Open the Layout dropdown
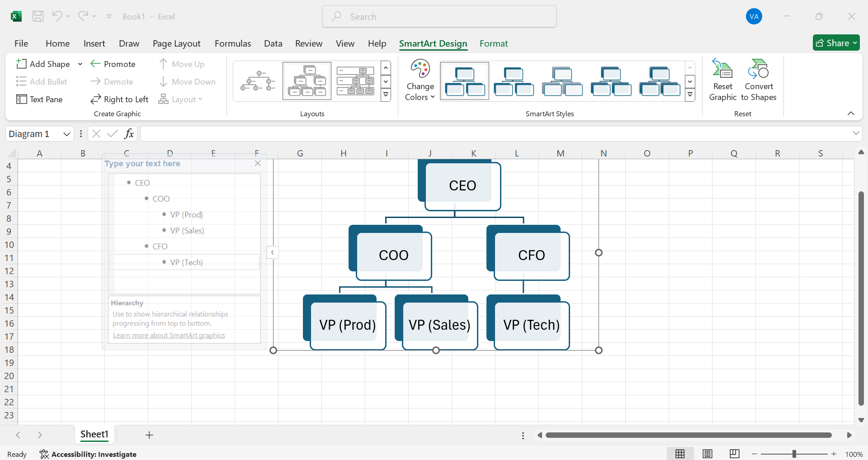The height and width of the screenshot is (460, 868). 201,99
